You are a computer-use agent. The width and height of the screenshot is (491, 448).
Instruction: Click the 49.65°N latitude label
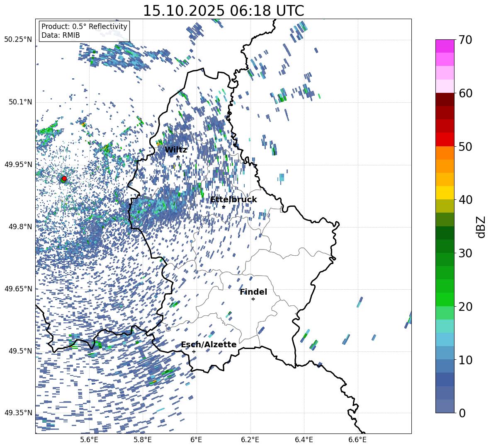[x=18, y=288]
